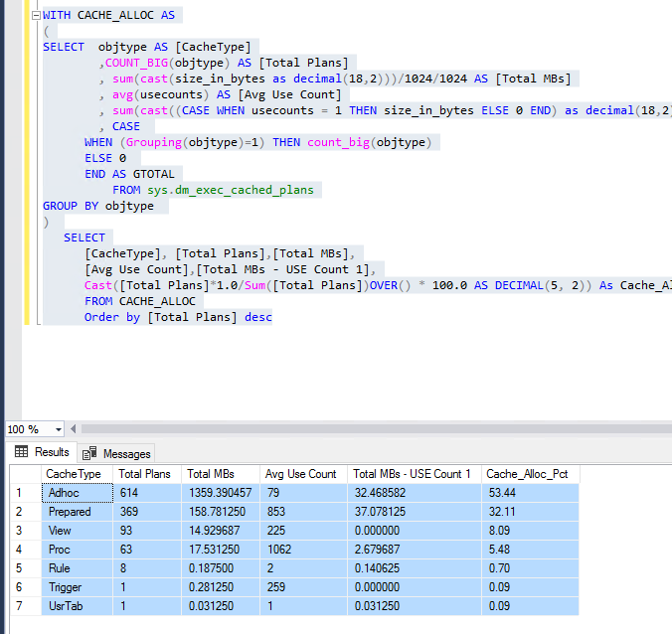Select the Total MBs - USE Count 1 header
The width and height of the screenshot is (672, 634).
[x=415, y=474]
